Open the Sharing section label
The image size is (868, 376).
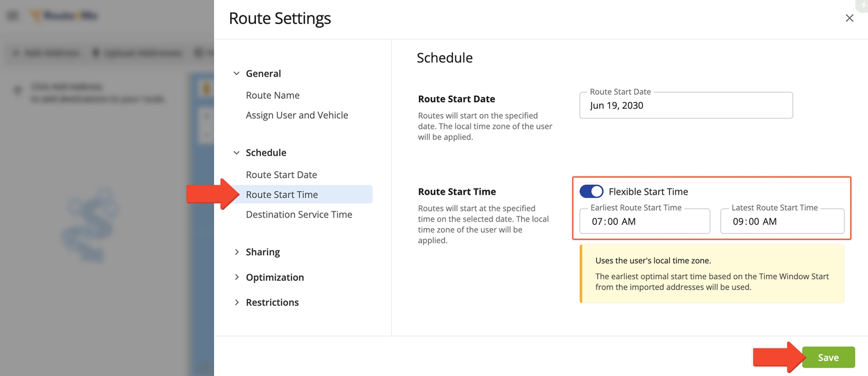pos(263,252)
